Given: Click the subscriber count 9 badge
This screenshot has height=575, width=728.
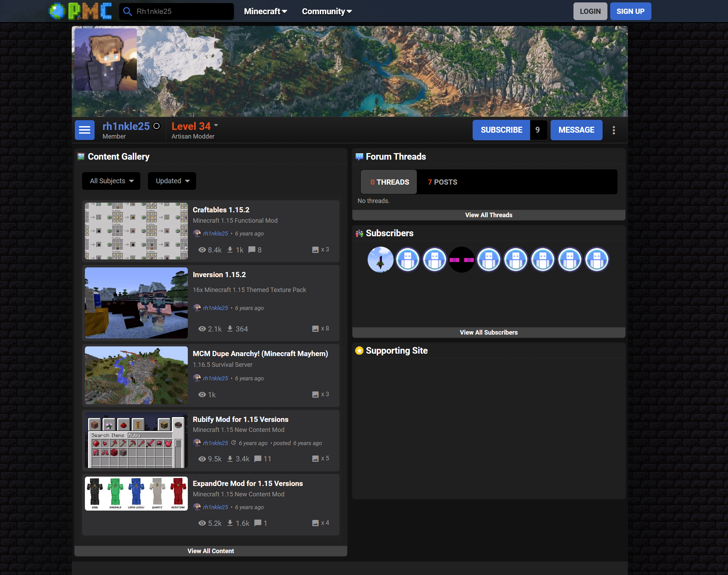Looking at the screenshot, I should point(538,130).
